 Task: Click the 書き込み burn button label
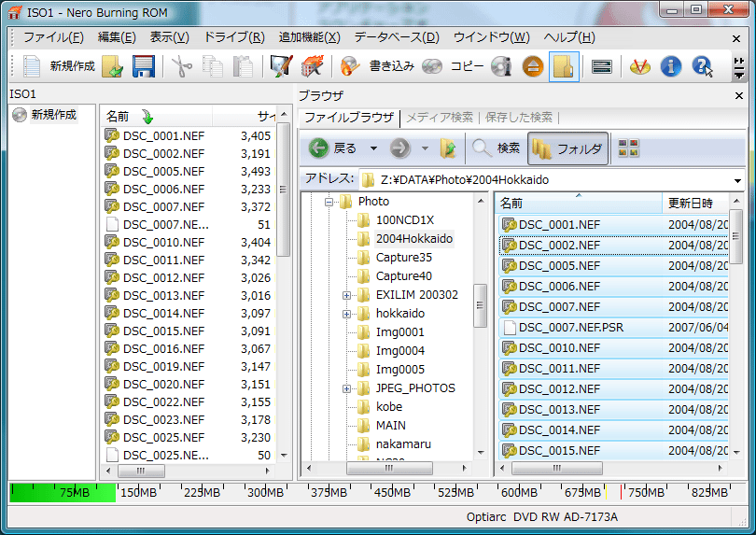click(391, 66)
